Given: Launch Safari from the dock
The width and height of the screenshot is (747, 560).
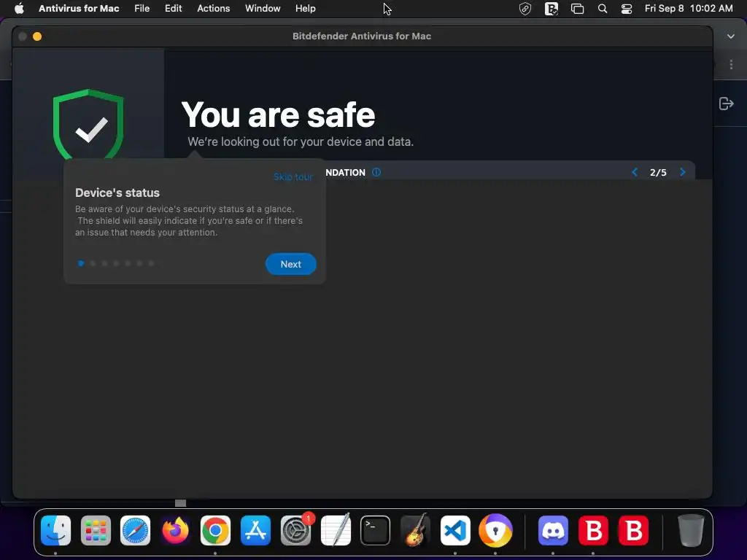Looking at the screenshot, I should click(x=135, y=531).
